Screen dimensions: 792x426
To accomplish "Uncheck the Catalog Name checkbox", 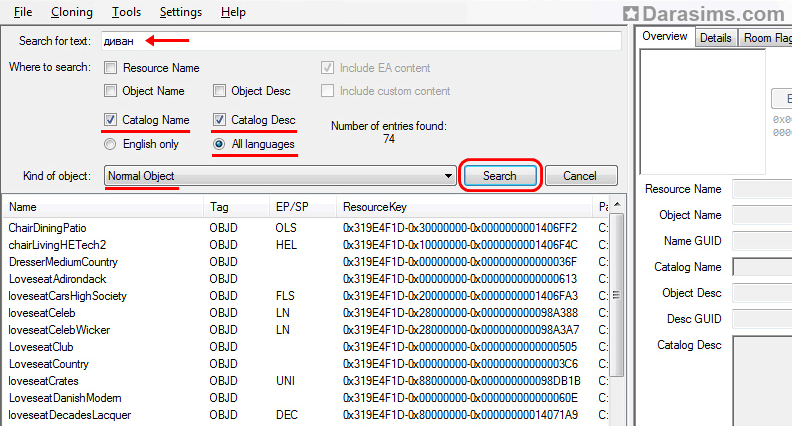I will click(x=110, y=120).
